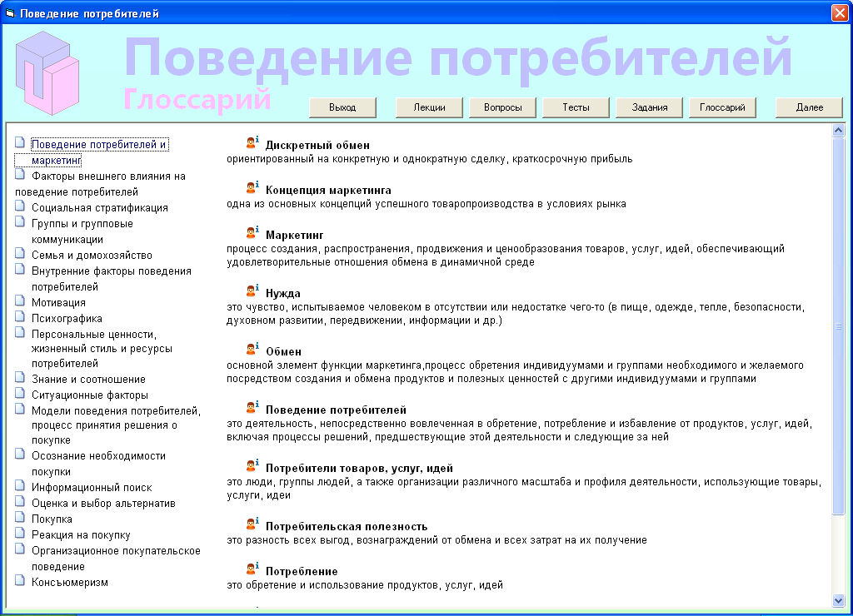Open 'Реакция на покупку' topic

coord(81,534)
